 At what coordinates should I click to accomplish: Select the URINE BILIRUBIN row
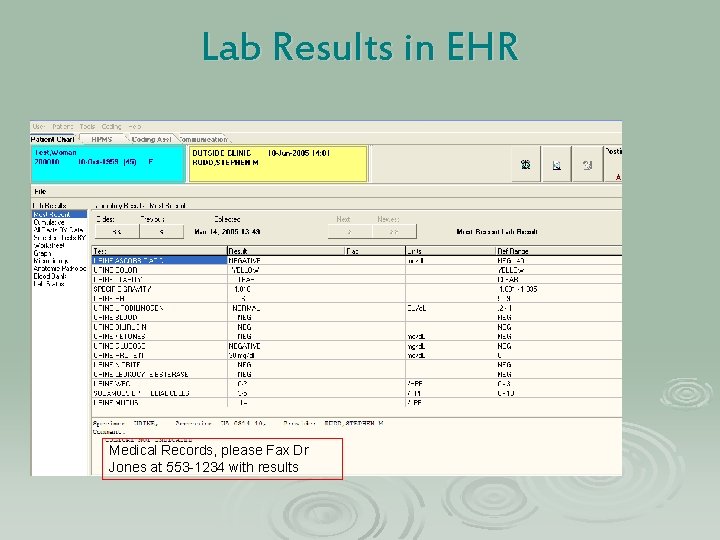[357, 327]
